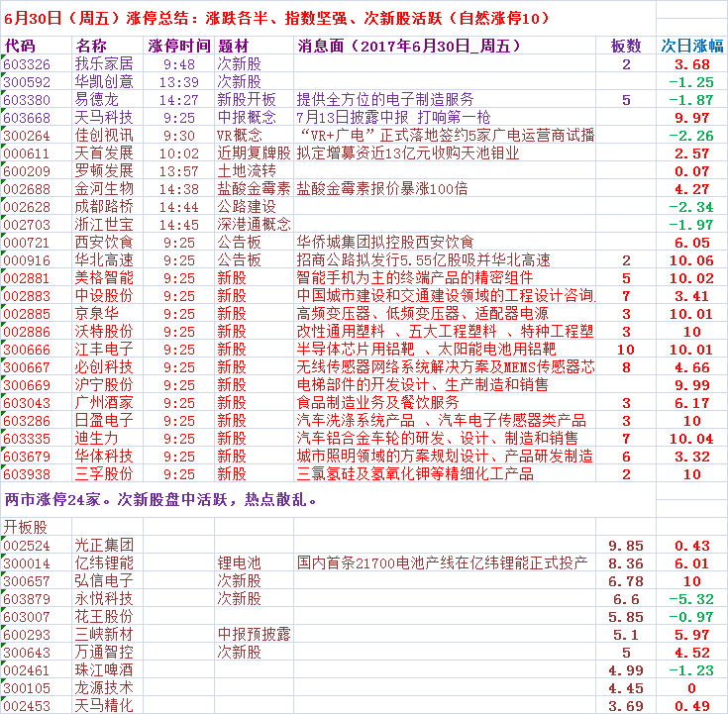
Task: Click the name cell 易德龙
Action: click(x=107, y=100)
